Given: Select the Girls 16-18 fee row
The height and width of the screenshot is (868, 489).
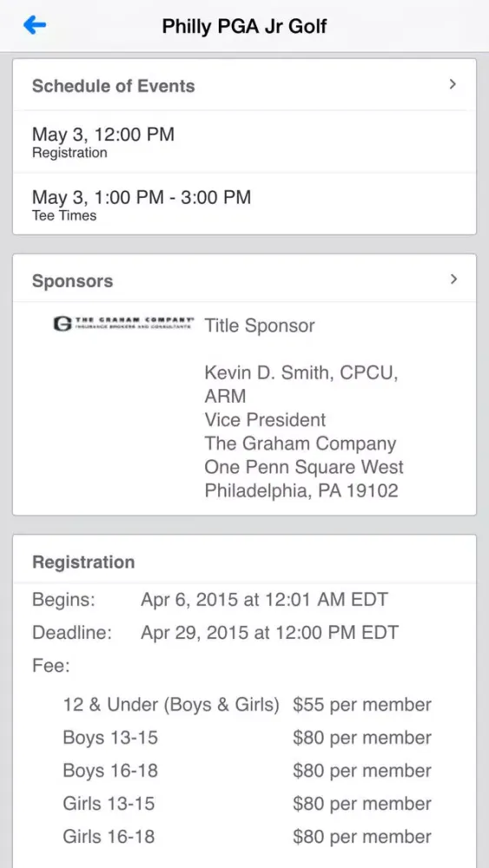Looking at the screenshot, I should click(247, 836).
